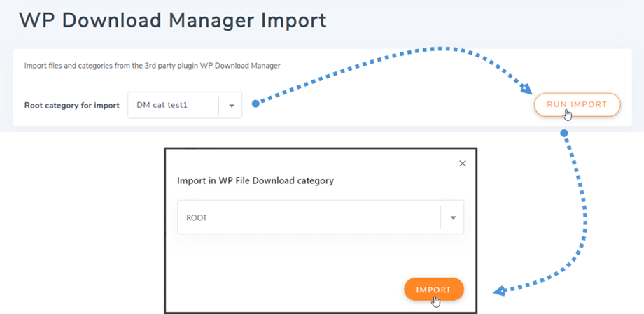The height and width of the screenshot is (314, 644).
Task: Click the vertical separator in the ROOT dropdown
Action: pyautogui.click(x=440, y=218)
